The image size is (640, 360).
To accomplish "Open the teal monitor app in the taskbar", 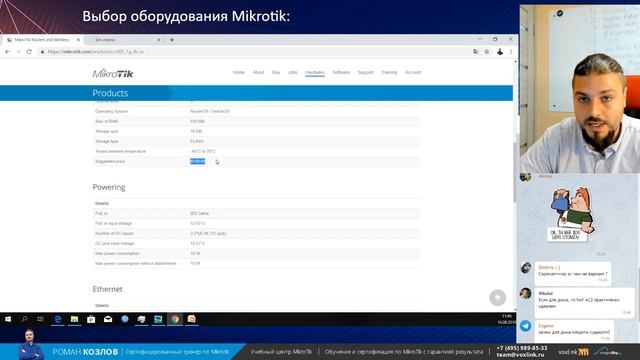I will pyautogui.click(x=158, y=319).
